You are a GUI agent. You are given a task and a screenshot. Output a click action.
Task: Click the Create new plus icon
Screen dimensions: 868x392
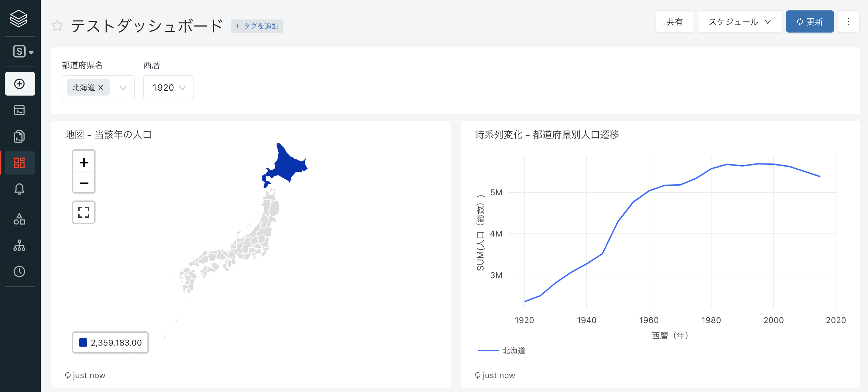[x=20, y=84]
